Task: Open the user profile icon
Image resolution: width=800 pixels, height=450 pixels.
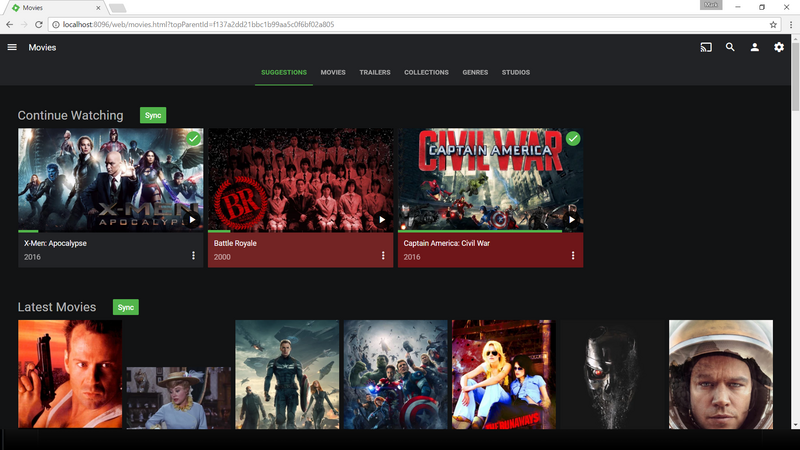Action: [755, 47]
